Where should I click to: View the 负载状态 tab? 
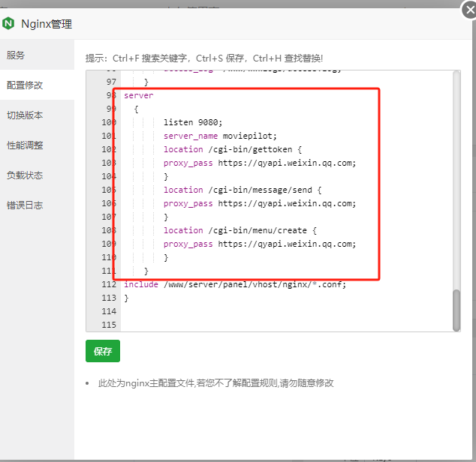click(25, 175)
